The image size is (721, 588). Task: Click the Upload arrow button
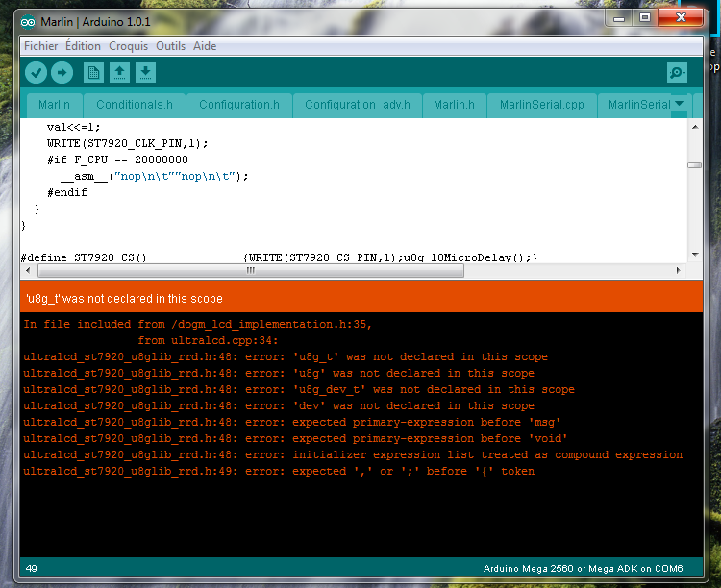point(62,73)
